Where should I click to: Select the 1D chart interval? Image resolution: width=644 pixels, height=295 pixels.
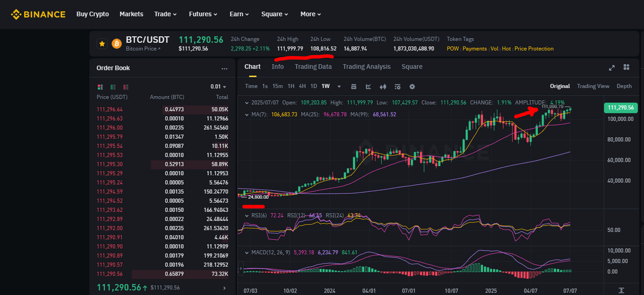coord(313,86)
